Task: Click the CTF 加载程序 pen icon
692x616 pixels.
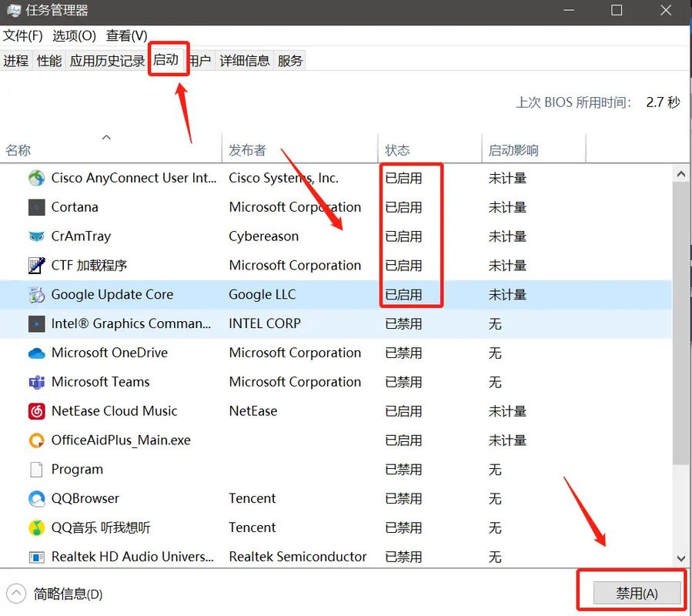Action: click(36, 265)
